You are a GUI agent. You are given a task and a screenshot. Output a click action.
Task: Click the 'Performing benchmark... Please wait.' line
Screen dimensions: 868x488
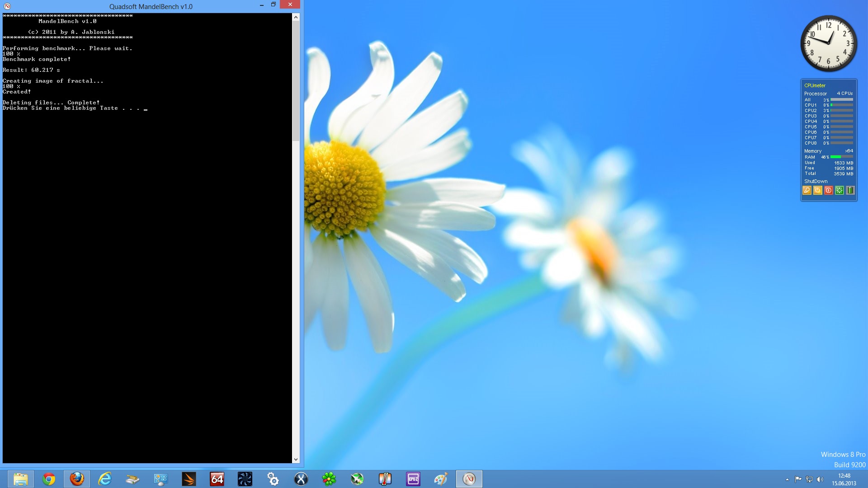tap(67, 48)
